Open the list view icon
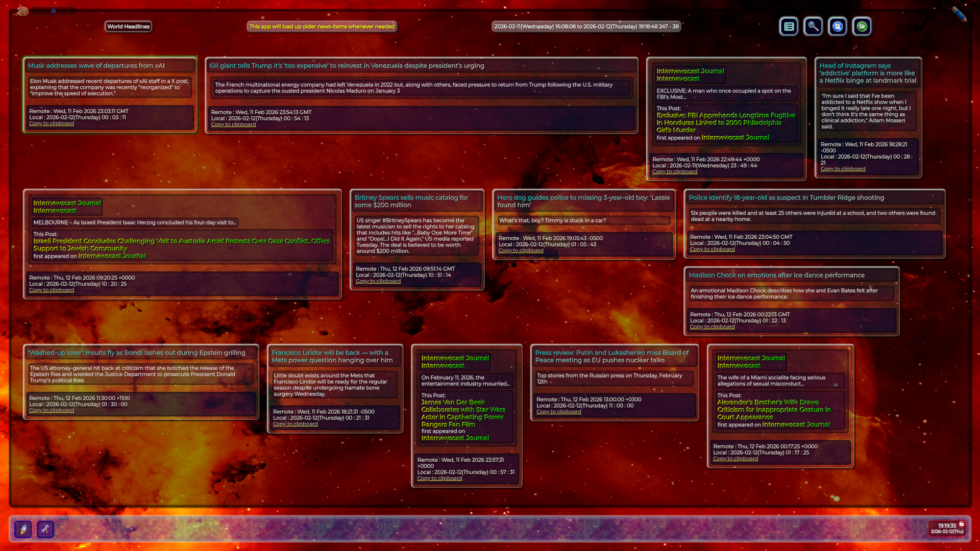The height and width of the screenshot is (551, 980). pos(789,27)
